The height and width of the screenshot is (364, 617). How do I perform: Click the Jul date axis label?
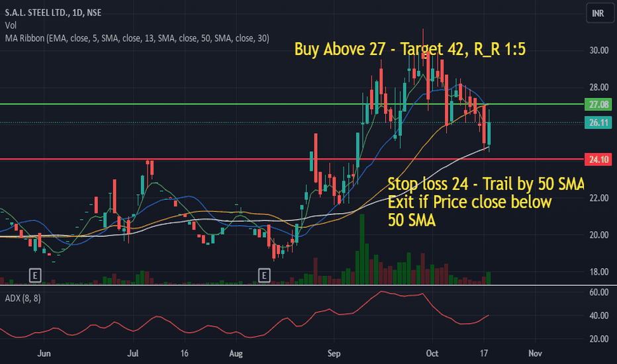click(133, 353)
